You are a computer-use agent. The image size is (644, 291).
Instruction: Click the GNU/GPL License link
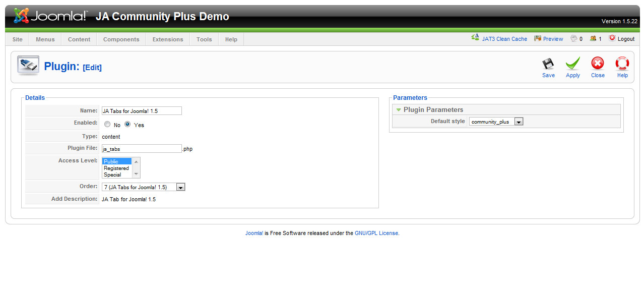click(x=376, y=234)
